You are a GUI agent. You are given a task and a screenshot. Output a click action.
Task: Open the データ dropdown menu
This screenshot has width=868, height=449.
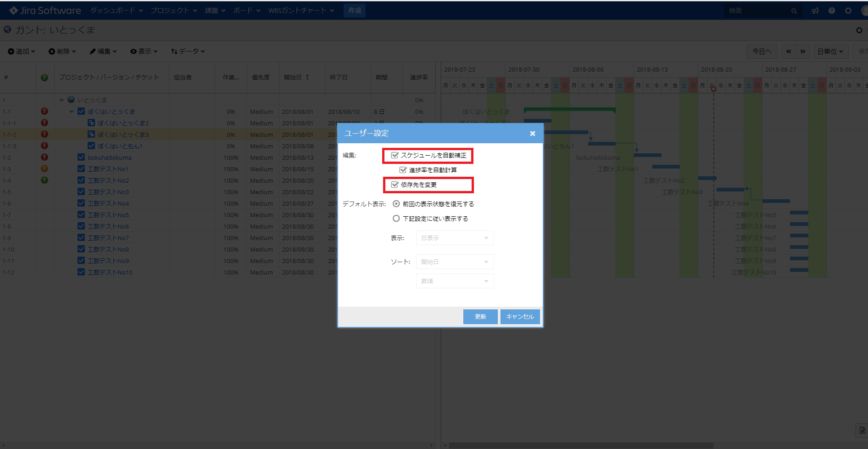[188, 51]
